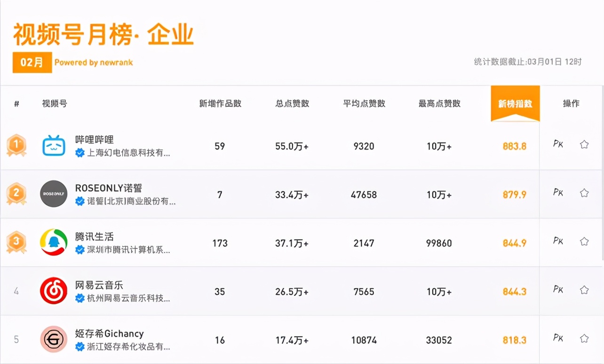This screenshot has width=604, height=364.
Task: Click the 02月 month button
Action: click(32, 62)
